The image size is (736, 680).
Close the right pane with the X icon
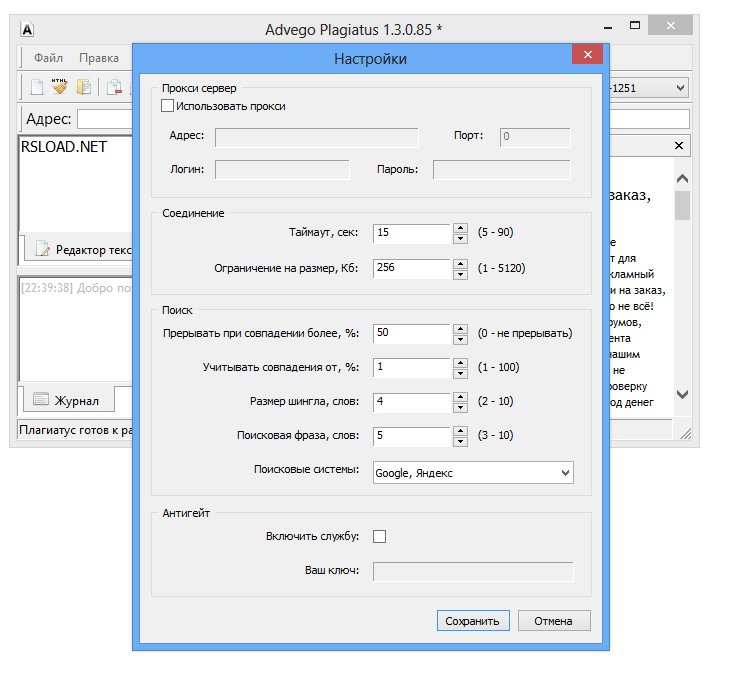coord(678,145)
